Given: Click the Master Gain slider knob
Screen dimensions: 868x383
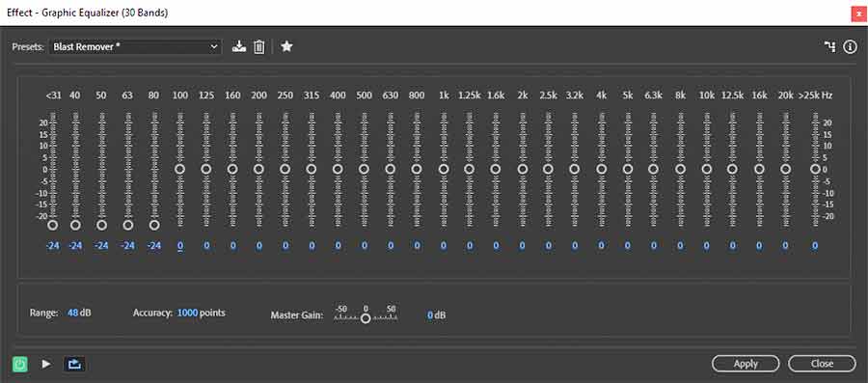Looking at the screenshot, I should point(365,318).
